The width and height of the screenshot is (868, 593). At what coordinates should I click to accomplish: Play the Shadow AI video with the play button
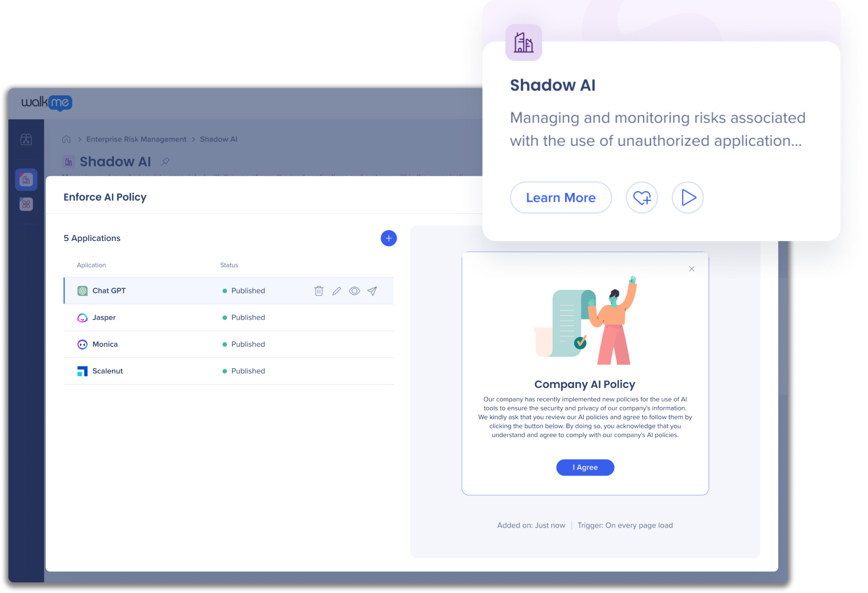[687, 197]
